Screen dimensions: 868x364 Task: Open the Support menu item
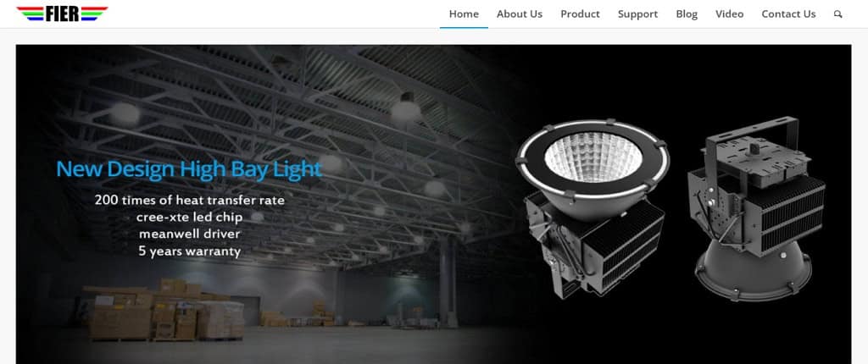pos(637,14)
